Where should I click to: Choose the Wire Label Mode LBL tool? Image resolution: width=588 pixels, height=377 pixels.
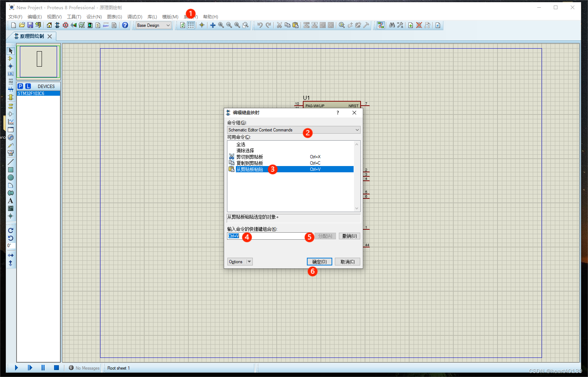(11, 74)
